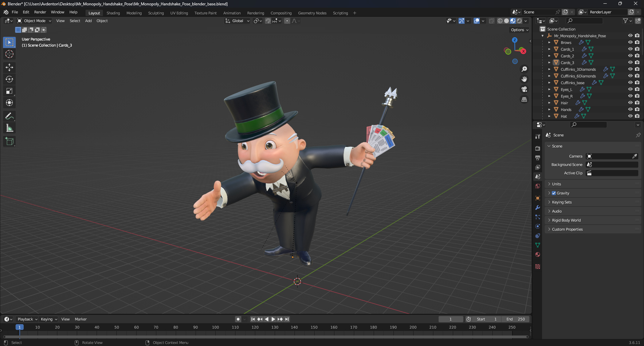This screenshot has width=644, height=346.
Task: Open the Output properties tab
Action: pyautogui.click(x=538, y=158)
